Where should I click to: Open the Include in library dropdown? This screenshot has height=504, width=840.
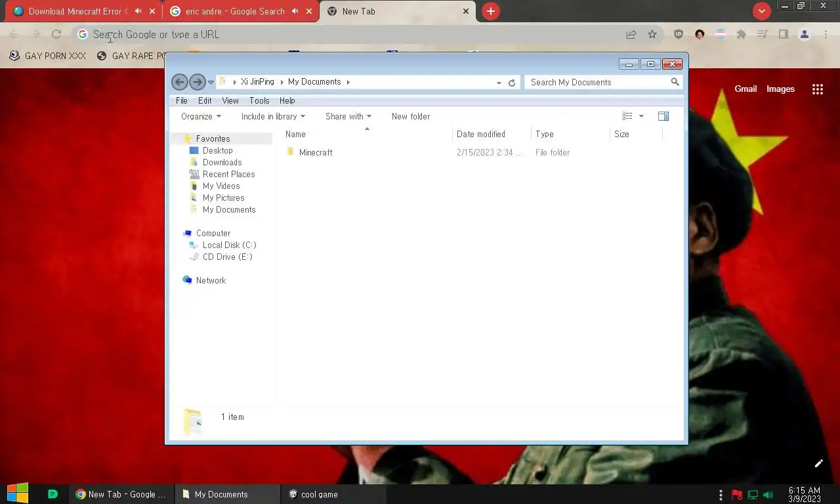coord(273,116)
